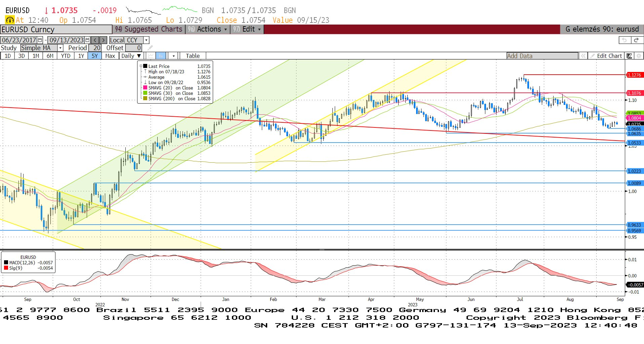Shift the date range forward with the right arrow

[103, 40]
